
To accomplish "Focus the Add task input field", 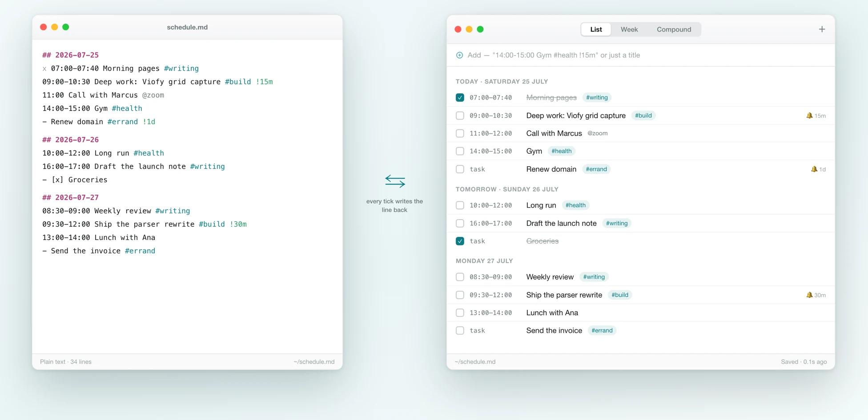I will (x=641, y=55).
